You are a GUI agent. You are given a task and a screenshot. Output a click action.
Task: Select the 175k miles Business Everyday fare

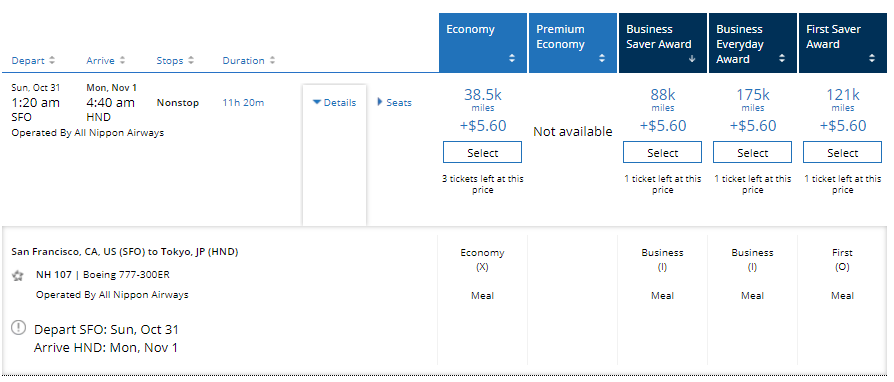point(753,153)
